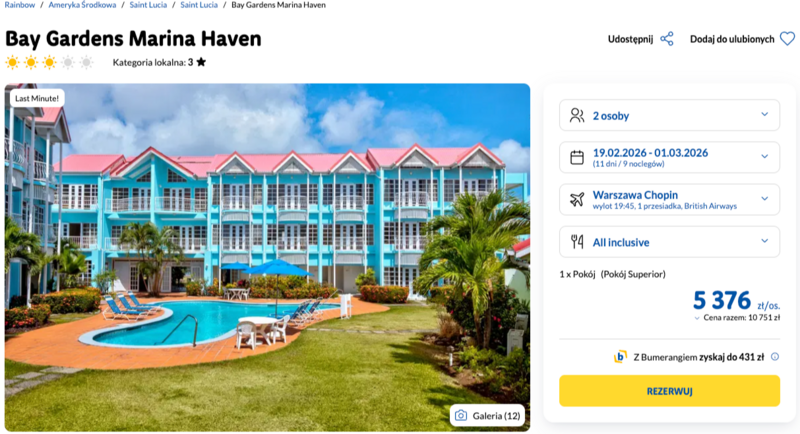Open Ameryka Środkowa breadcrumb link
Viewport: 800px width, 434px height.
tap(83, 5)
